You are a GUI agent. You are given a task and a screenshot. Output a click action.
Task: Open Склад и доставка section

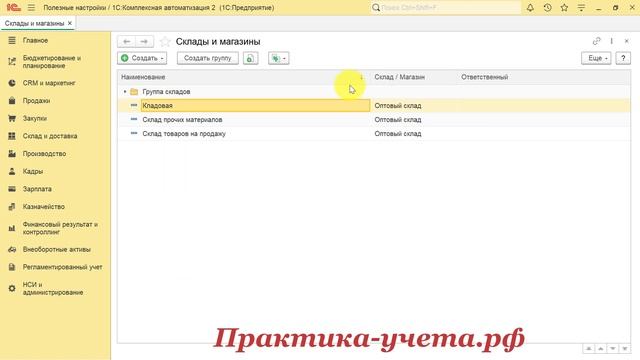[50, 136]
